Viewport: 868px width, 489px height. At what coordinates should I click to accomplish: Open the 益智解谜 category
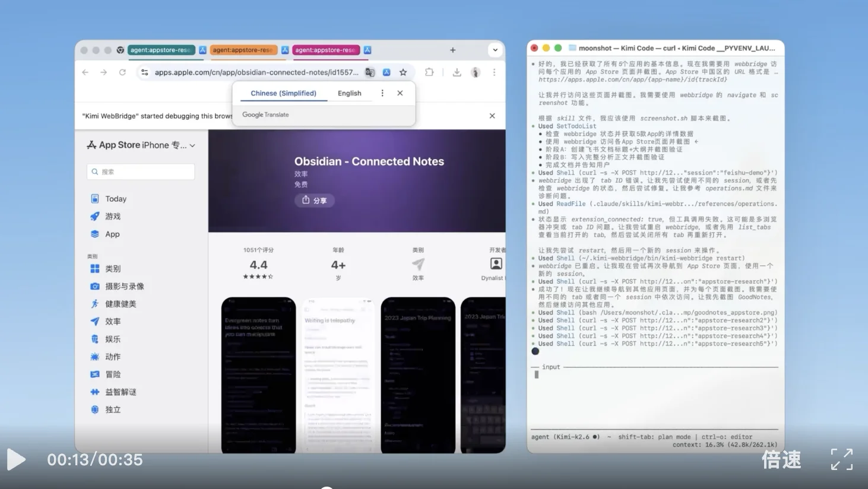tap(121, 392)
